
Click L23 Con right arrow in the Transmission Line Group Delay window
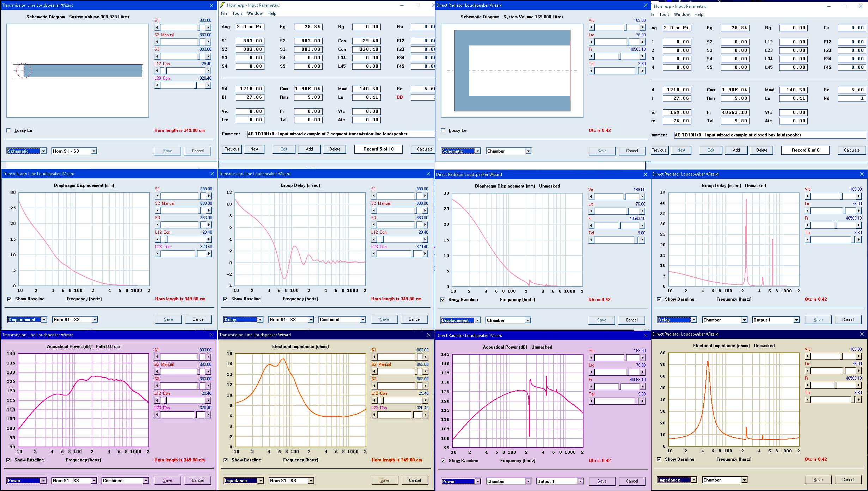click(x=425, y=253)
